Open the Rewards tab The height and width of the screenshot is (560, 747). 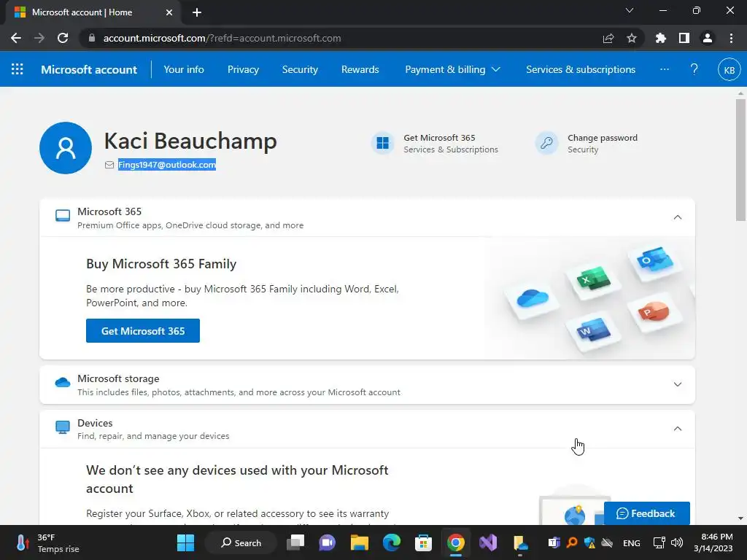point(360,69)
